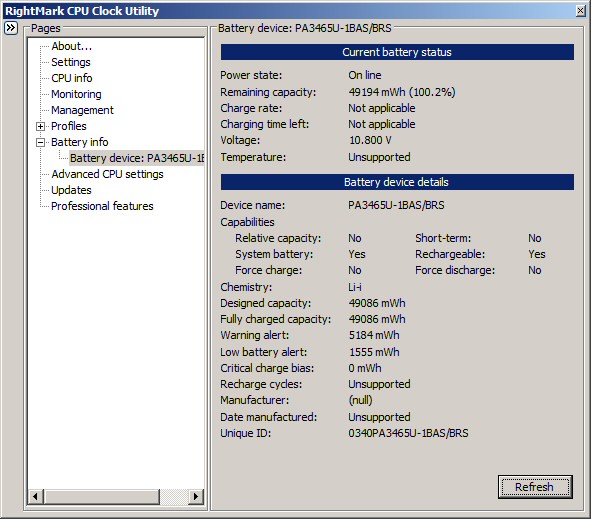Open the CPU info page

click(72, 78)
